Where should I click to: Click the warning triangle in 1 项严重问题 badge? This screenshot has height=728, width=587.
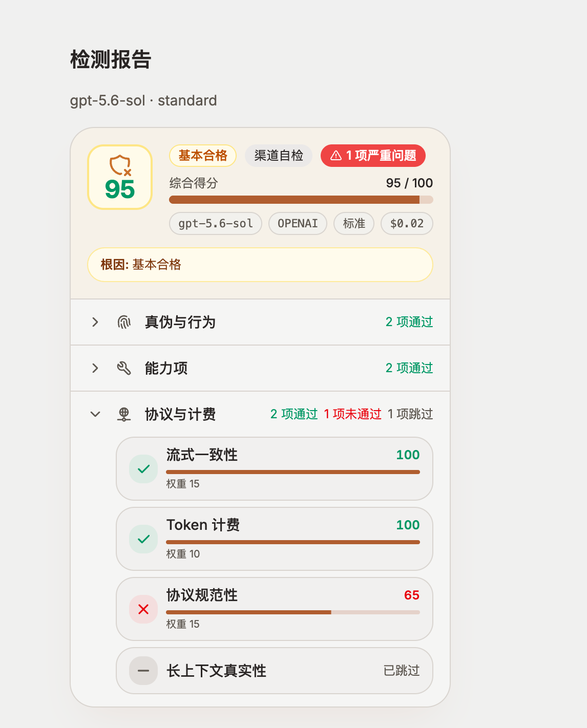point(336,156)
